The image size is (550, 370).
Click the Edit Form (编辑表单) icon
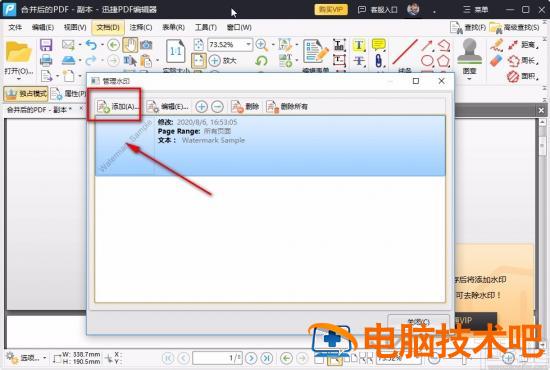point(316,51)
